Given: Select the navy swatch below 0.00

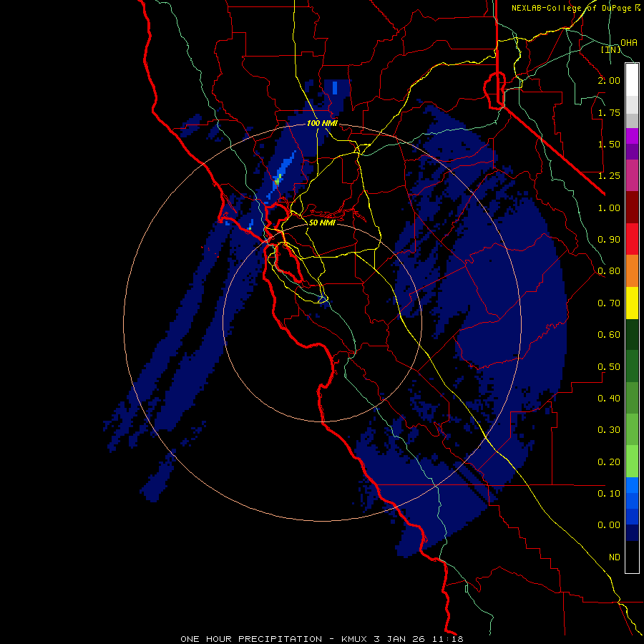Looking at the screenshot, I should point(632,532).
